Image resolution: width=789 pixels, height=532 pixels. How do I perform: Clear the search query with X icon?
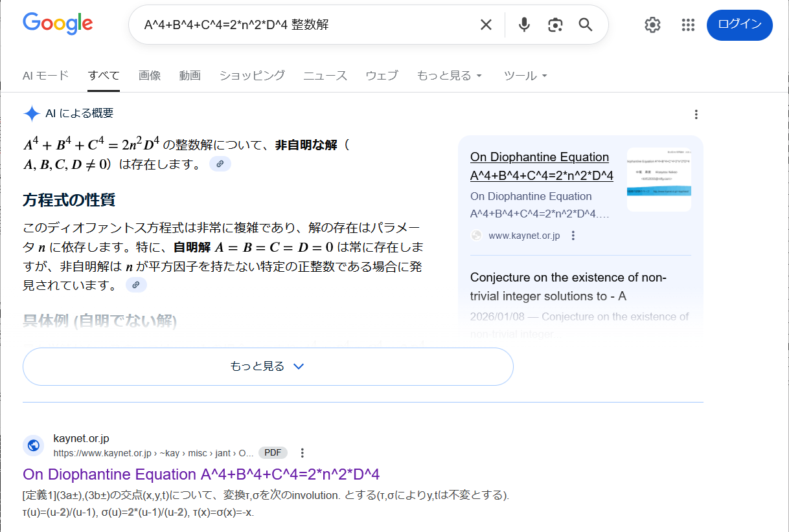[486, 25]
